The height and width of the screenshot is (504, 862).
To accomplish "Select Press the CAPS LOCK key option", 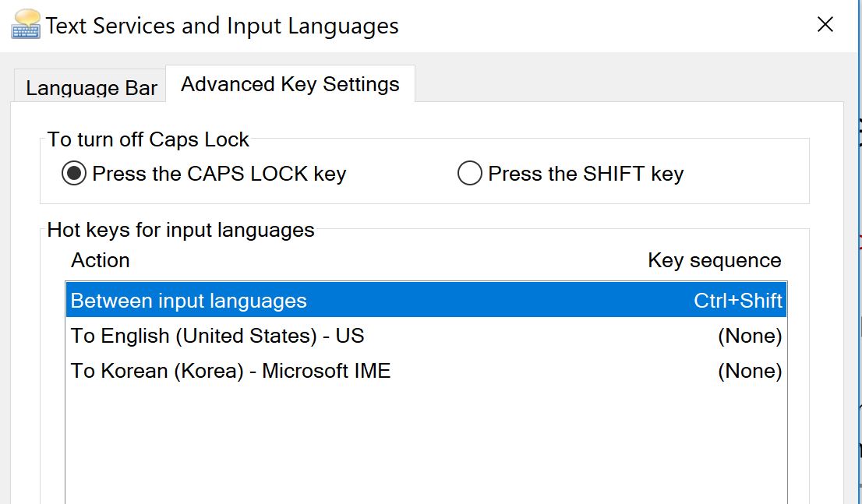I will (x=204, y=174).
